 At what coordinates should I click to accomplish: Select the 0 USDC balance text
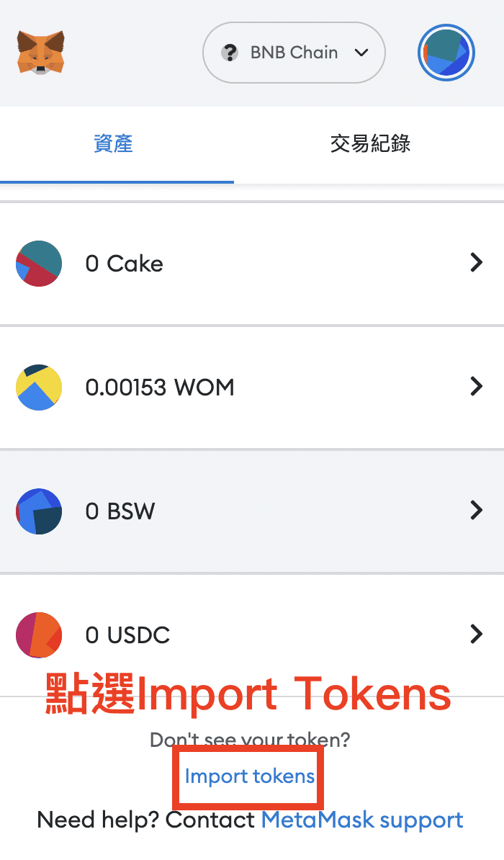click(127, 635)
